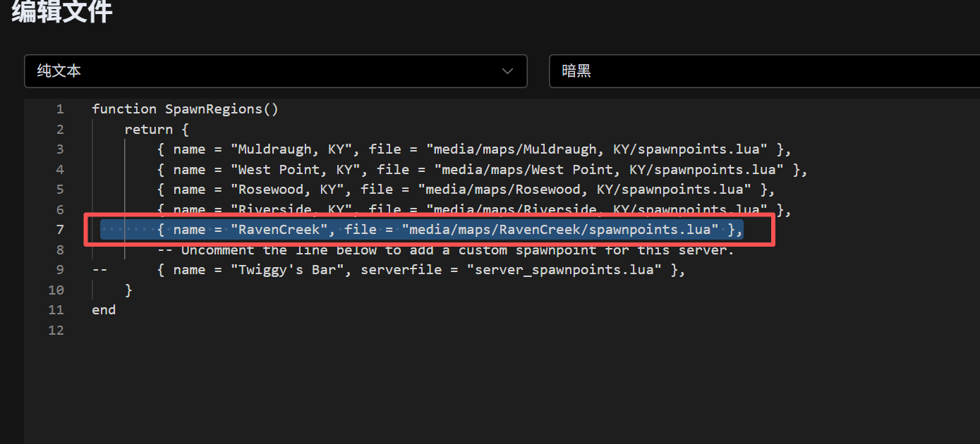Click line number 4 in the gutter

(x=59, y=170)
